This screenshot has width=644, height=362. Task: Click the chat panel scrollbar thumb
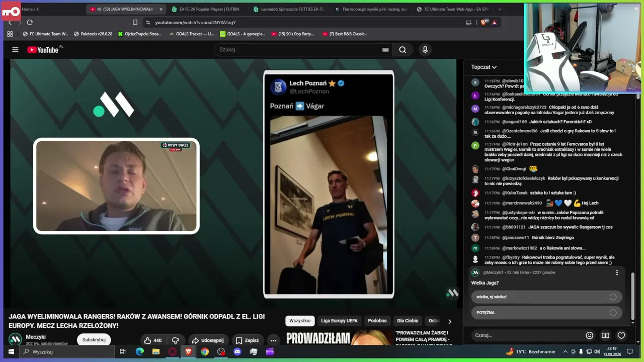tap(632, 296)
